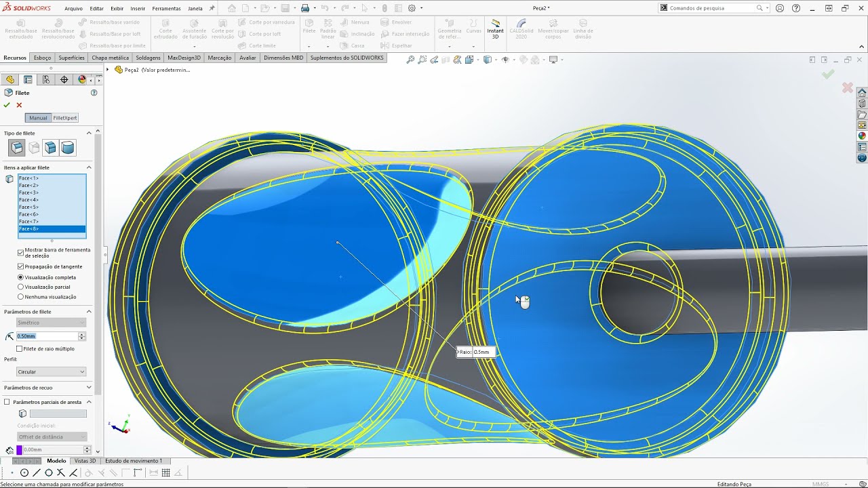Open the Filete help question-mark icon
The image size is (868, 488).
pos(94,93)
